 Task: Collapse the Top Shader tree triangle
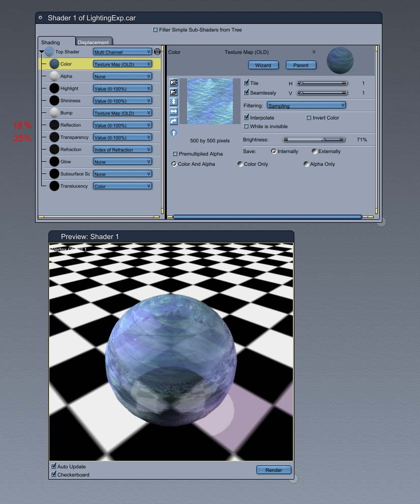(x=42, y=51)
